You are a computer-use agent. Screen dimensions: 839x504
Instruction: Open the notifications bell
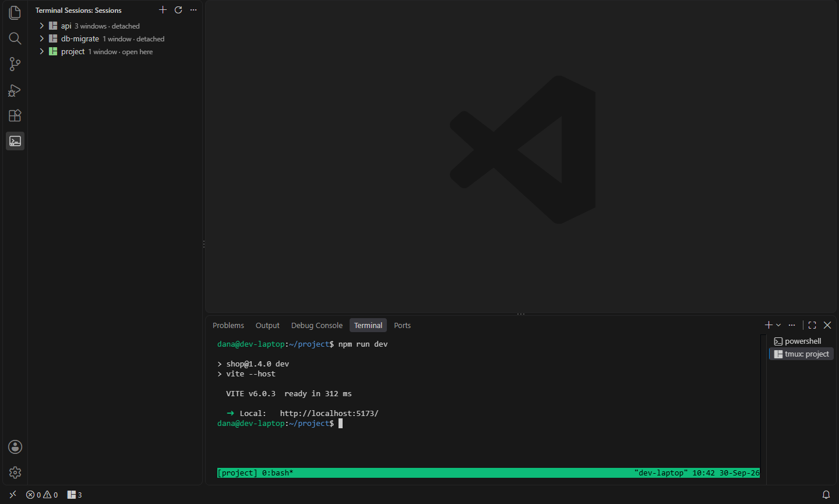click(826, 495)
